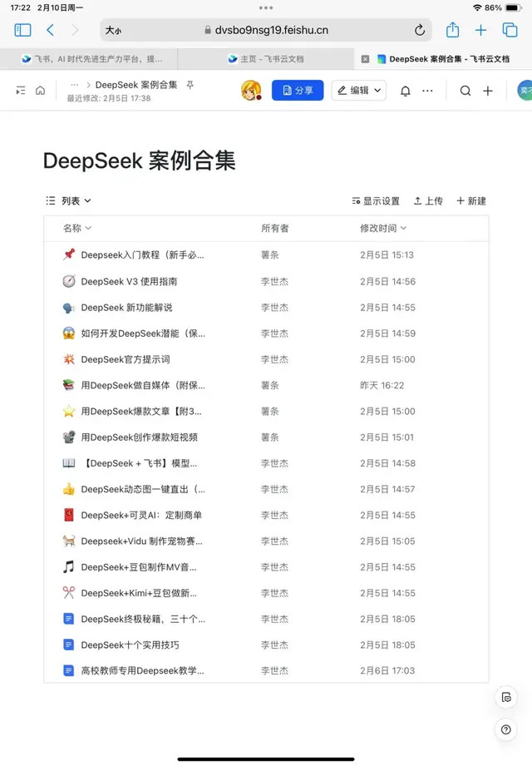Click 2月6日 17:03 modified time cell
Viewport: 532px width, 766px height.
coord(387,670)
